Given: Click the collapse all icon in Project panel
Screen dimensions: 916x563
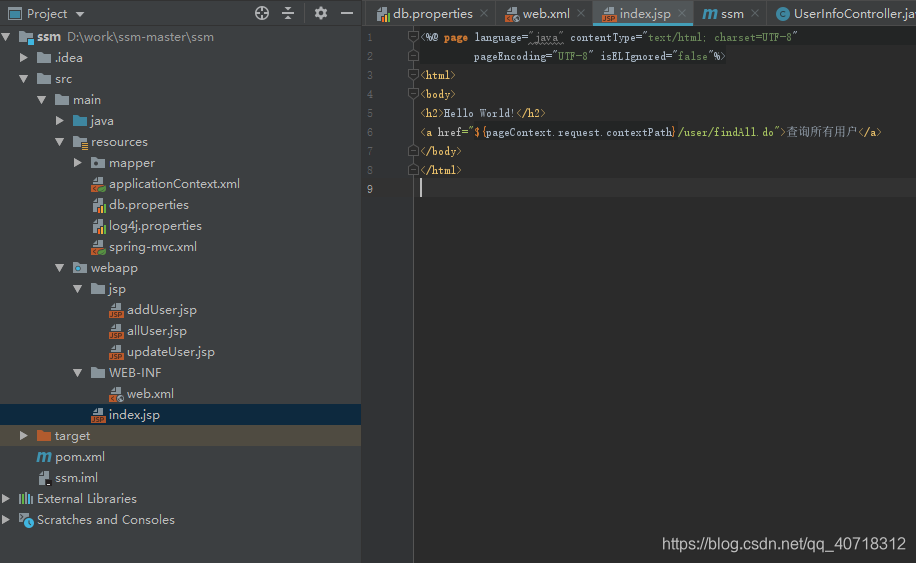Looking at the screenshot, I should (288, 13).
